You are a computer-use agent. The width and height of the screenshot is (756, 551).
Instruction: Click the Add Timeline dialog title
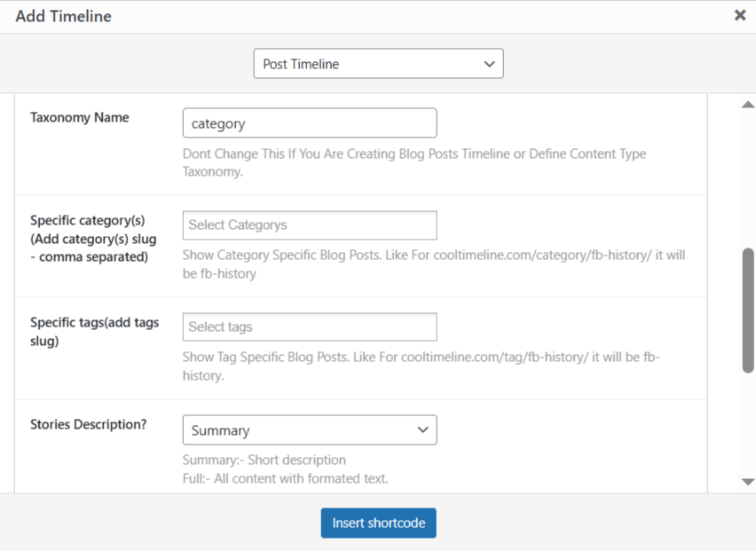[63, 15]
